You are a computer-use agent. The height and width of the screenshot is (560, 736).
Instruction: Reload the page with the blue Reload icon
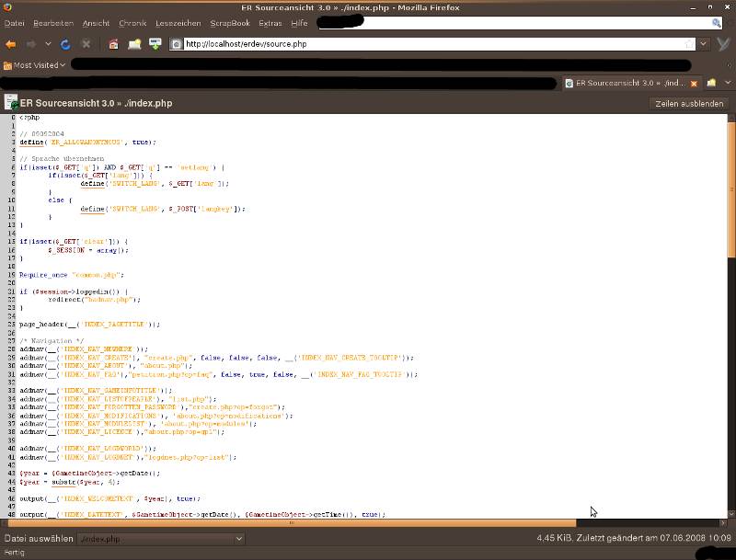65,44
